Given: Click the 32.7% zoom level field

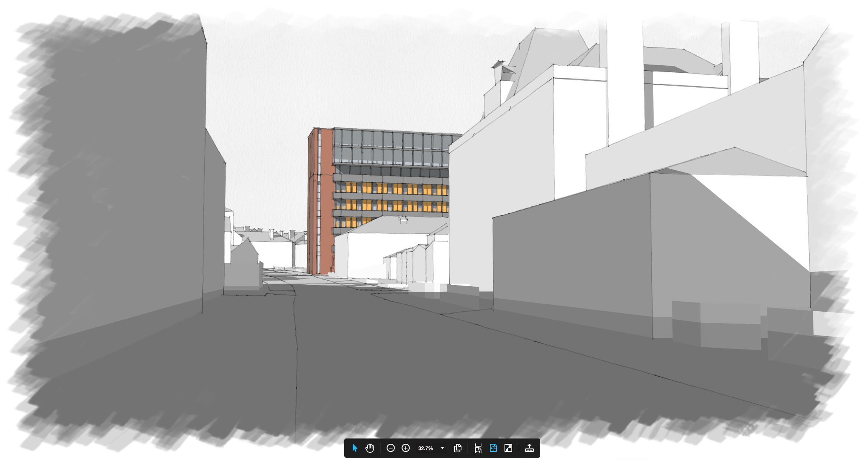Looking at the screenshot, I should (426, 448).
